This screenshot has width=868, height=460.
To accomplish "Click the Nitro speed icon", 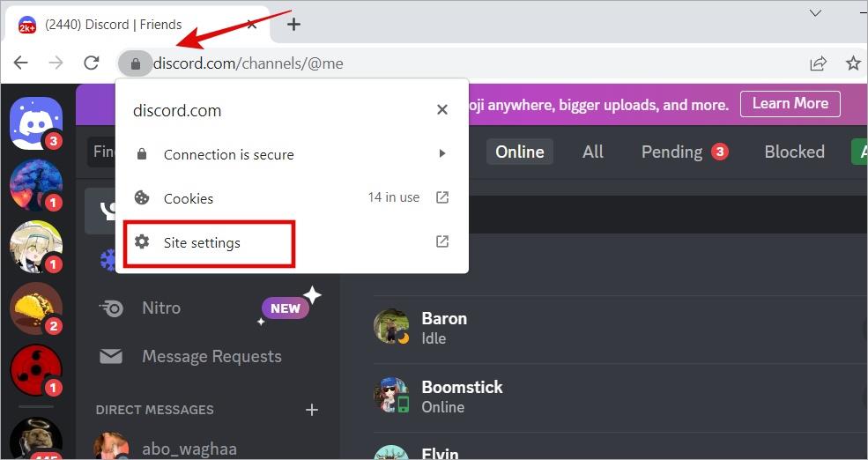I will pos(111,308).
